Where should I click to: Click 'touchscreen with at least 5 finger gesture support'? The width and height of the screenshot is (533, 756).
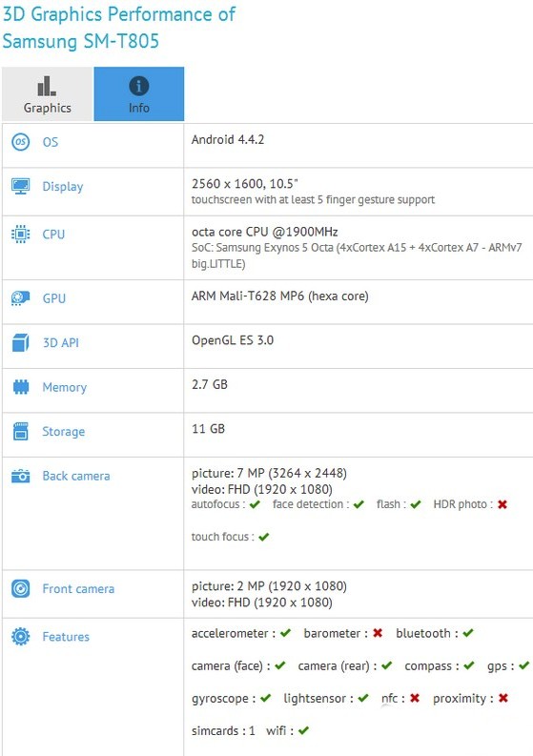coord(313,199)
